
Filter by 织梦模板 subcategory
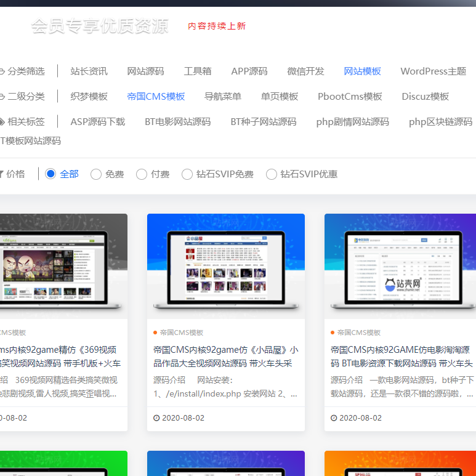point(89,96)
